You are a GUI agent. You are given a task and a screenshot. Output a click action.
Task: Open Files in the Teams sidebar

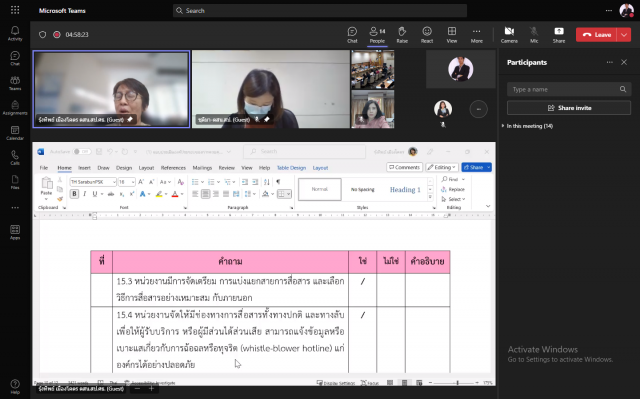click(x=15, y=182)
